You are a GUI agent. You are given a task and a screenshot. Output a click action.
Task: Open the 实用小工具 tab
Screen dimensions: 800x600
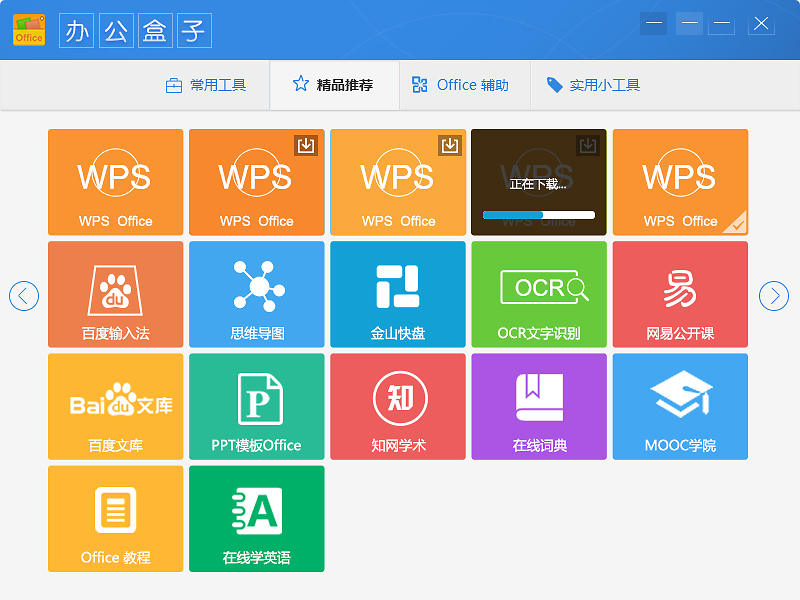point(593,86)
